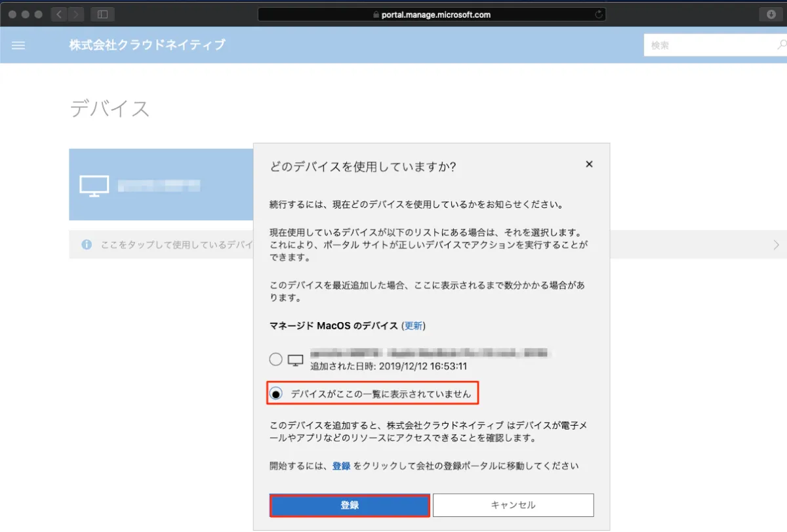Reload page using address bar icon
The height and width of the screenshot is (532, 787).
(597, 14)
